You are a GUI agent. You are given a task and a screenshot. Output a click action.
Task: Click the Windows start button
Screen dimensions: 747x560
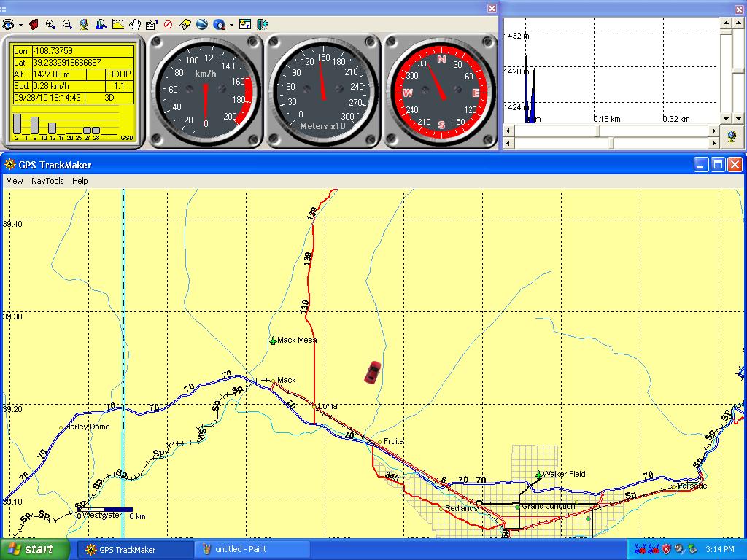tap(34, 549)
